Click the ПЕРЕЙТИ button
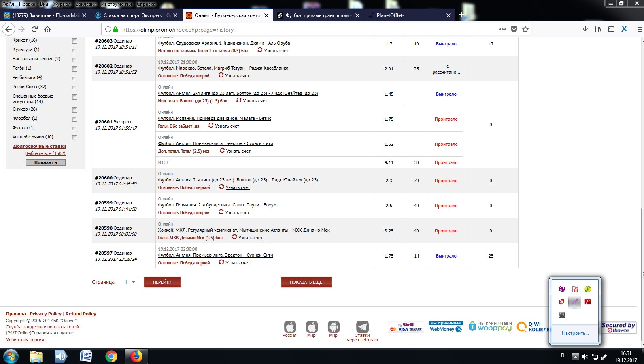This screenshot has width=644, height=364. [x=162, y=282]
